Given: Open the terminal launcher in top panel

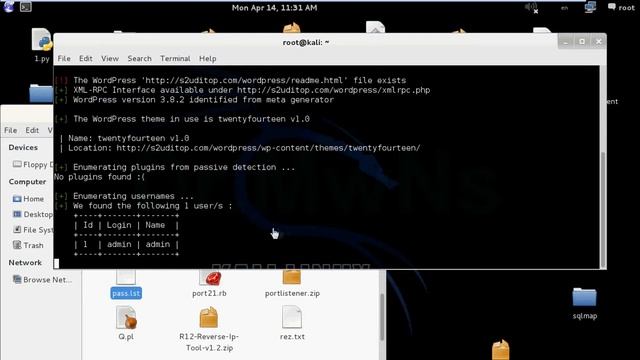Looking at the screenshot, I should tap(25, 7).
